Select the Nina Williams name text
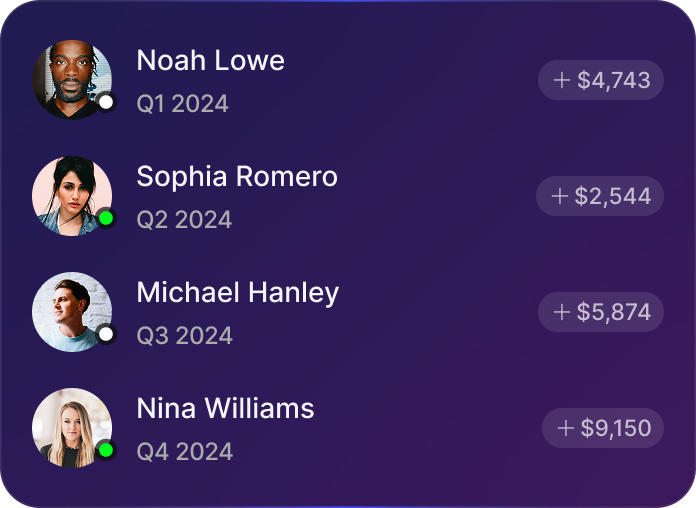This screenshot has width=696, height=508. [225, 408]
